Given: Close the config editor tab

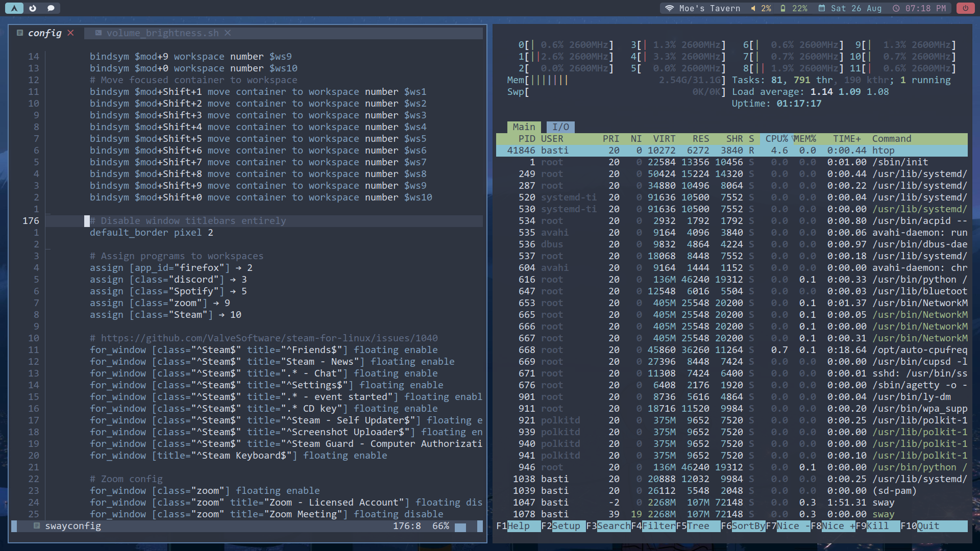Looking at the screenshot, I should (x=71, y=33).
